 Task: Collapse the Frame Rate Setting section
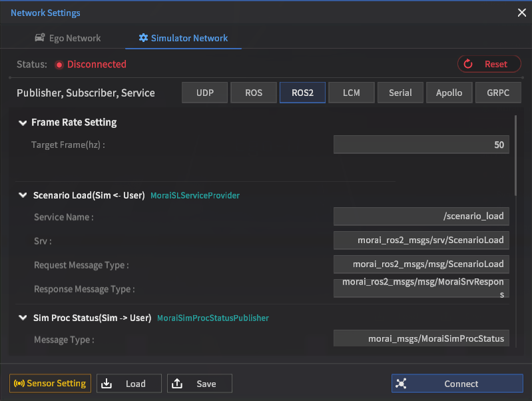tap(23, 123)
